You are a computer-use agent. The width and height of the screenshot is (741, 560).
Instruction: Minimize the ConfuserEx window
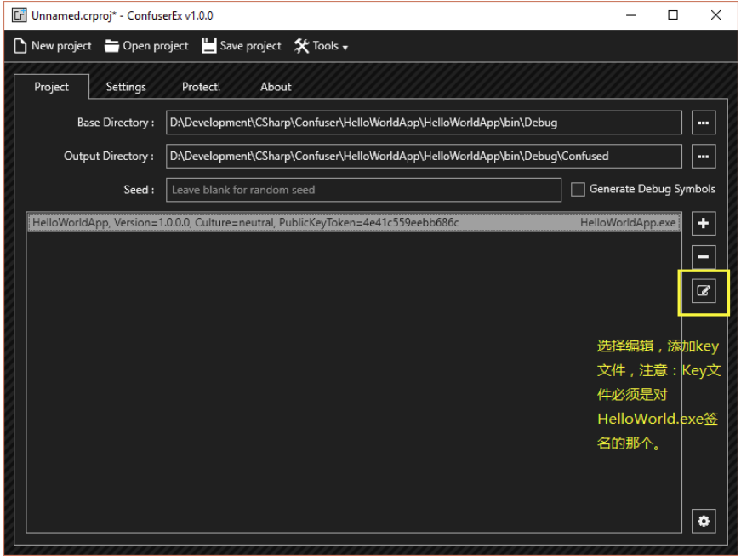631,15
